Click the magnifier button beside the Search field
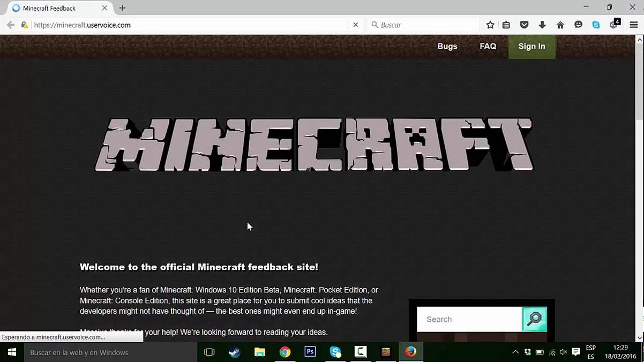This screenshot has width=644, height=362. (x=534, y=319)
